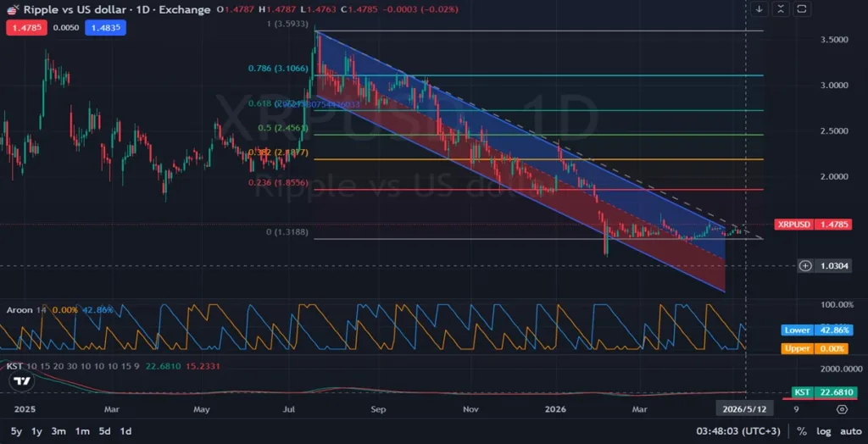Click the Fibonacci 0.786 (3.1066) level label
Viewport: 868px width, 444px height.
point(277,69)
